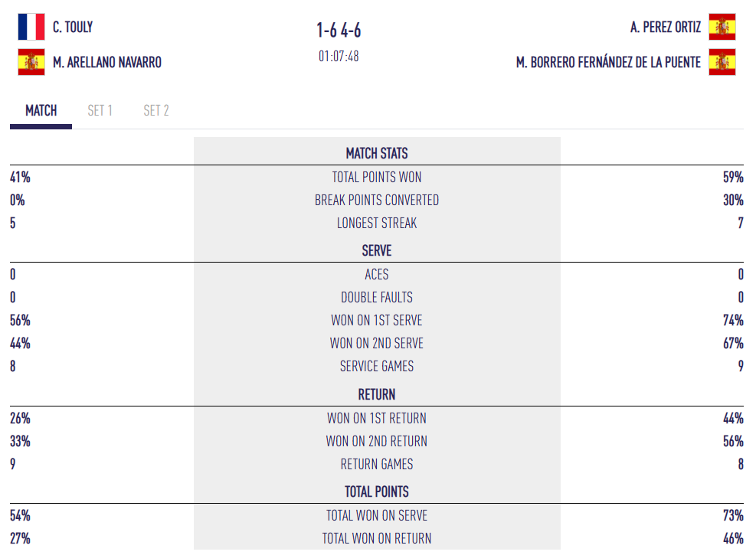Click the Spanish flag beside M. Arellano Navarro
The height and width of the screenshot is (555, 756).
[31, 62]
